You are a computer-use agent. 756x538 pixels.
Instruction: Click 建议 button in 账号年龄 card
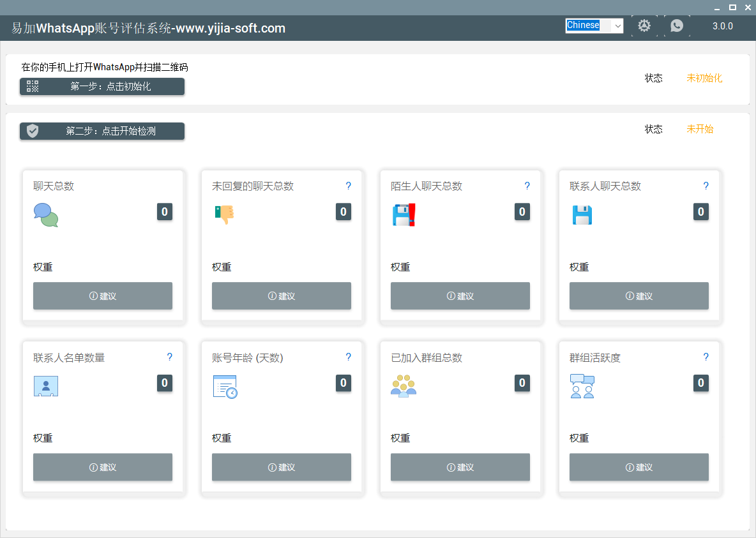282,467
